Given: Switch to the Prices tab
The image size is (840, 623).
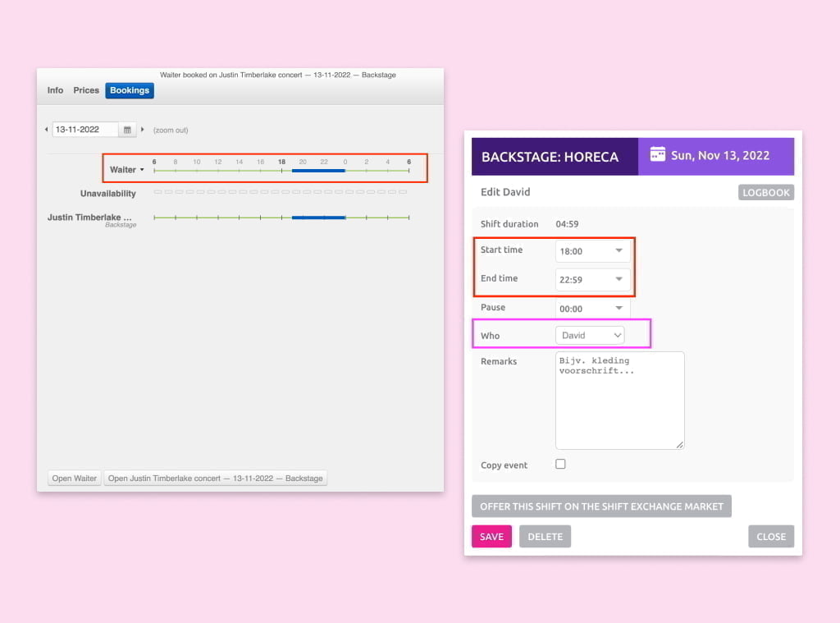Looking at the screenshot, I should coord(86,90).
